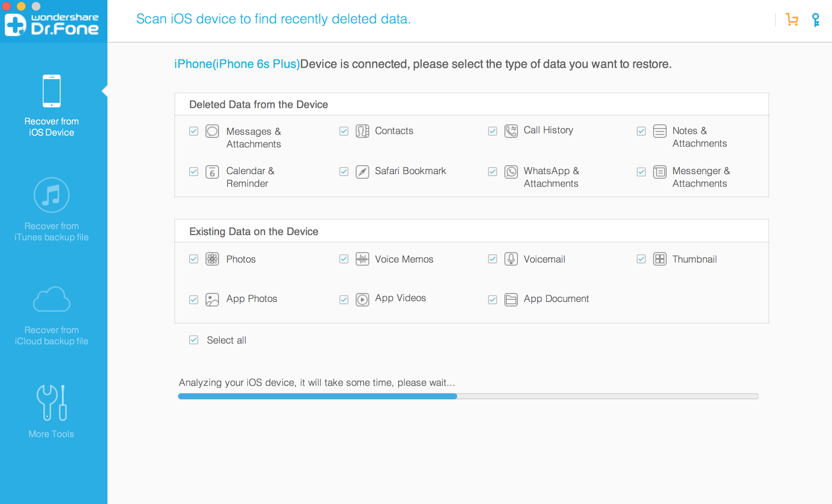Click the Call History phone icon
Viewport: 832px width, 504px height.
point(511,131)
